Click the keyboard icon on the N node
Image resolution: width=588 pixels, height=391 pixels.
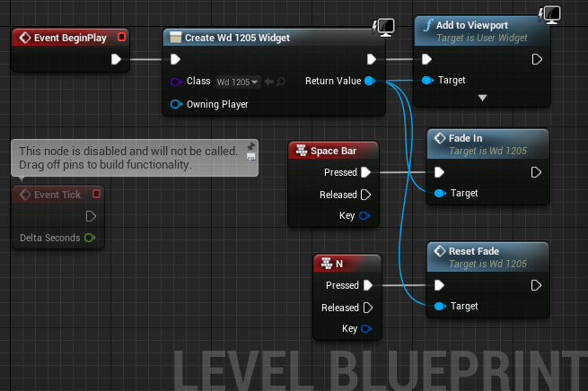click(x=327, y=264)
